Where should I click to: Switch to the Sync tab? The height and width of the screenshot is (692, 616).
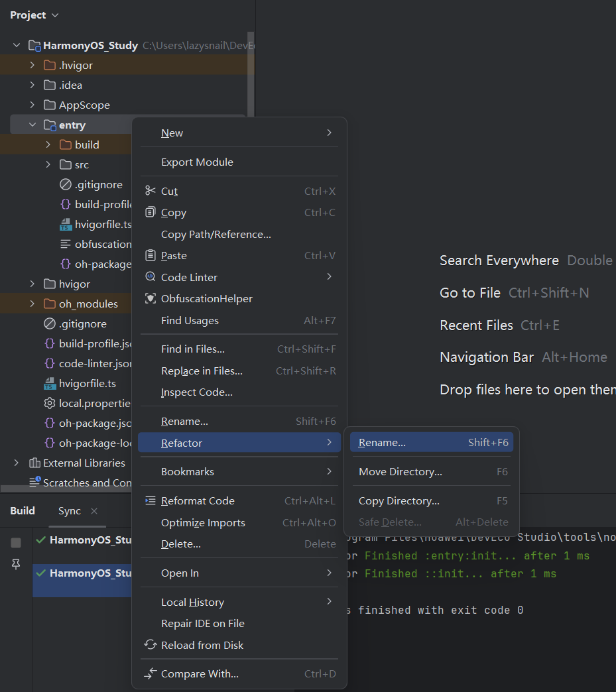(x=70, y=510)
